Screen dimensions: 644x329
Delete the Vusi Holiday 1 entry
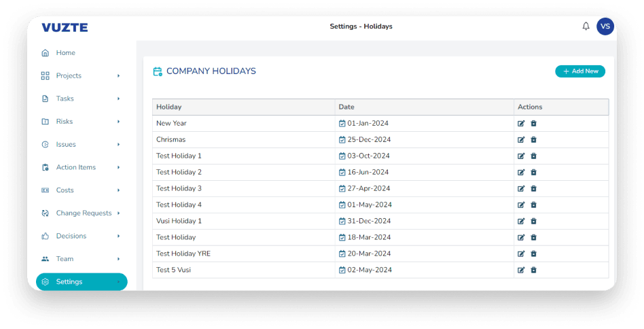coord(533,222)
